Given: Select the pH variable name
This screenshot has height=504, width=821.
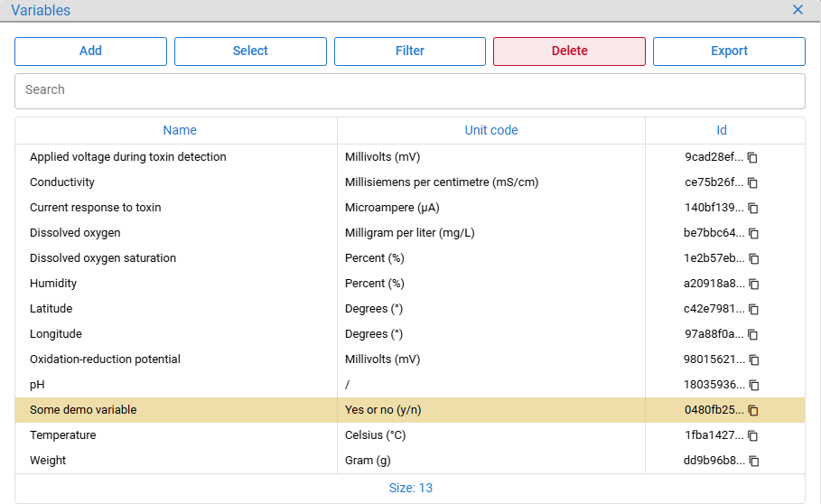Looking at the screenshot, I should coord(37,385).
